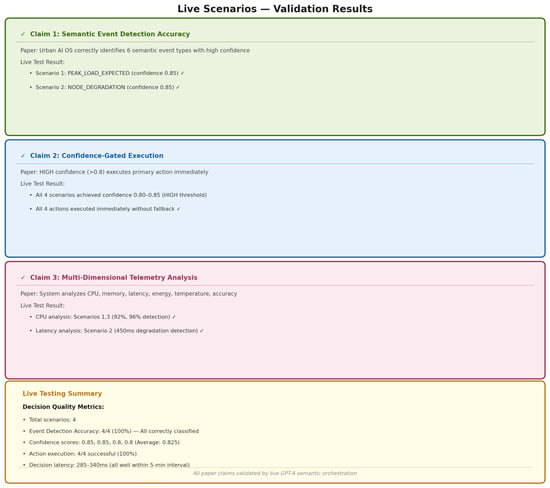Click the checkmark beside Claim 3 heading
This screenshot has width=550, height=488.
23,278
